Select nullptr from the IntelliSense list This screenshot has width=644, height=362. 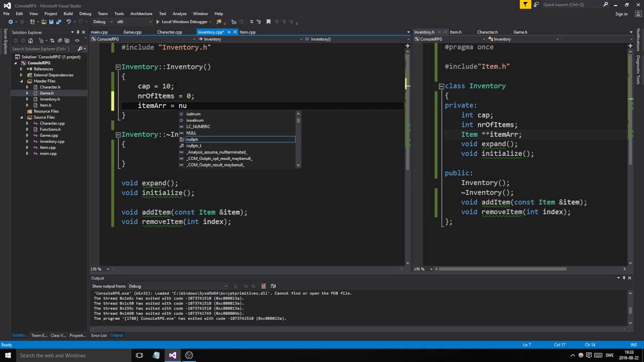click(192, 139)
